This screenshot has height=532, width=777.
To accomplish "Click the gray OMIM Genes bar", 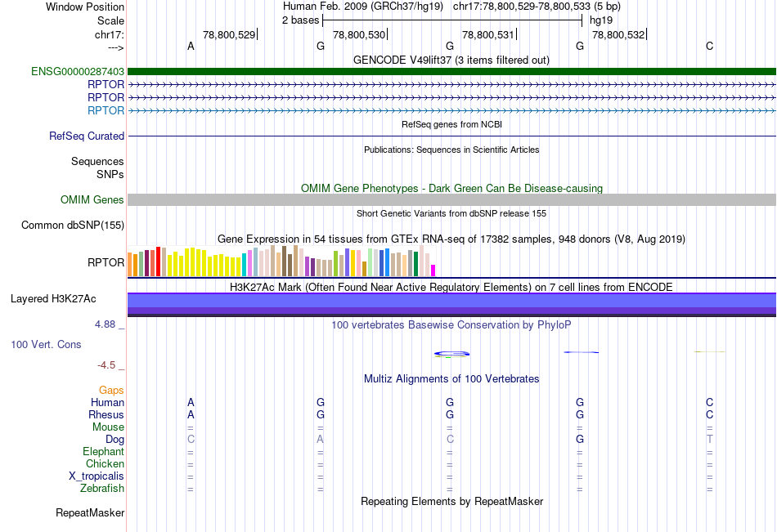I will pos(451,199).
